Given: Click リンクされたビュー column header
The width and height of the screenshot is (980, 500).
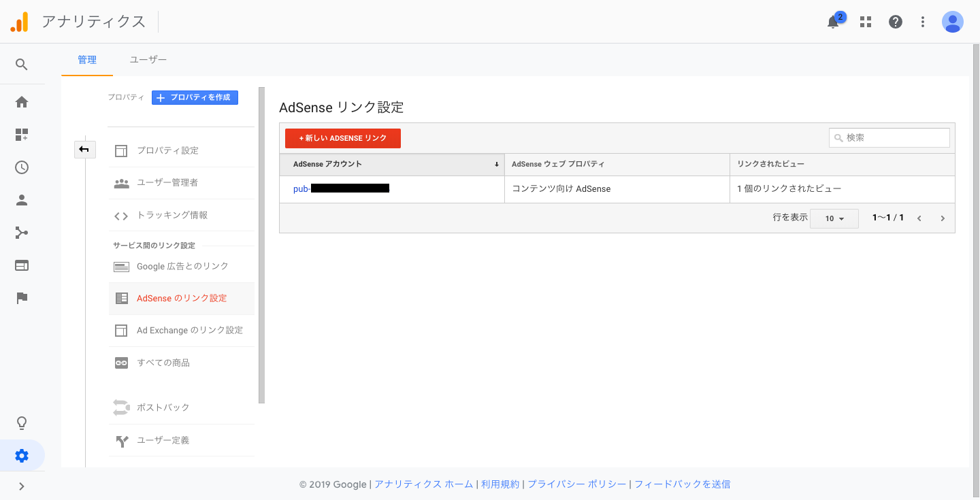Looking at the screenshot, I should tap(843, 165).
